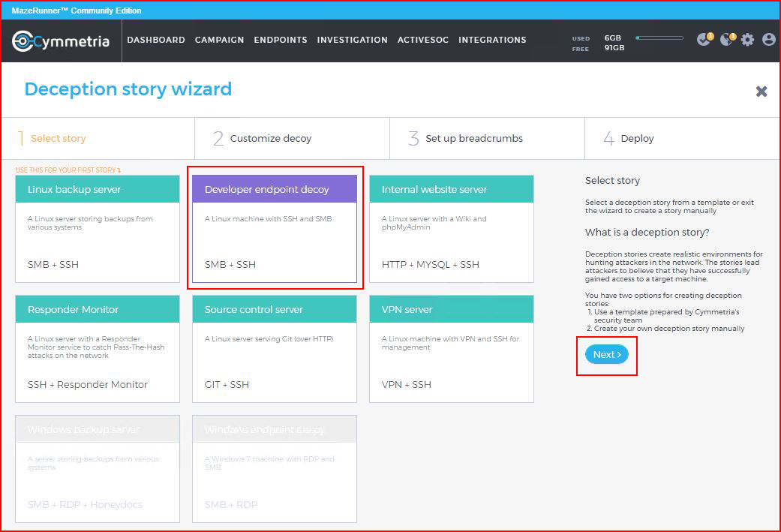
Task: Open the checkmark status alert icon
Action: click(x=704, y=39)
